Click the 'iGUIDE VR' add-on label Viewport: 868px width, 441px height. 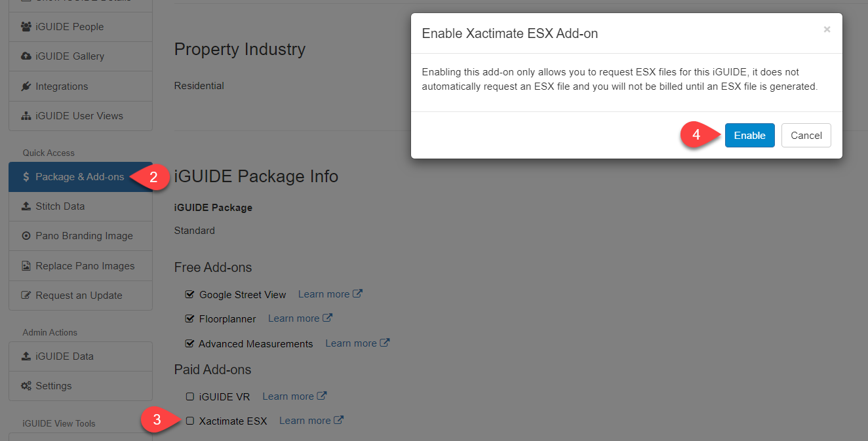(224, 397)
